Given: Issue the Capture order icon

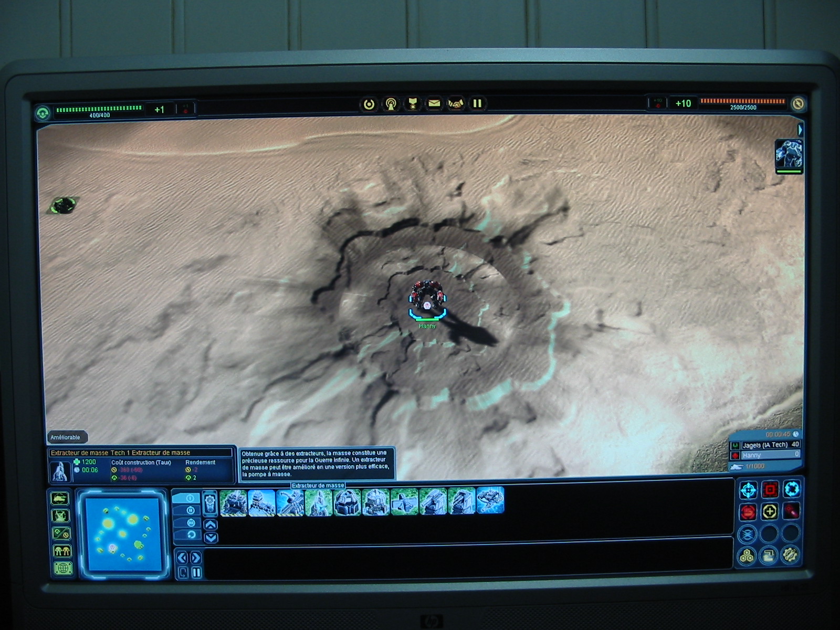Looking at the screenshot, I should tap(769, 555).
